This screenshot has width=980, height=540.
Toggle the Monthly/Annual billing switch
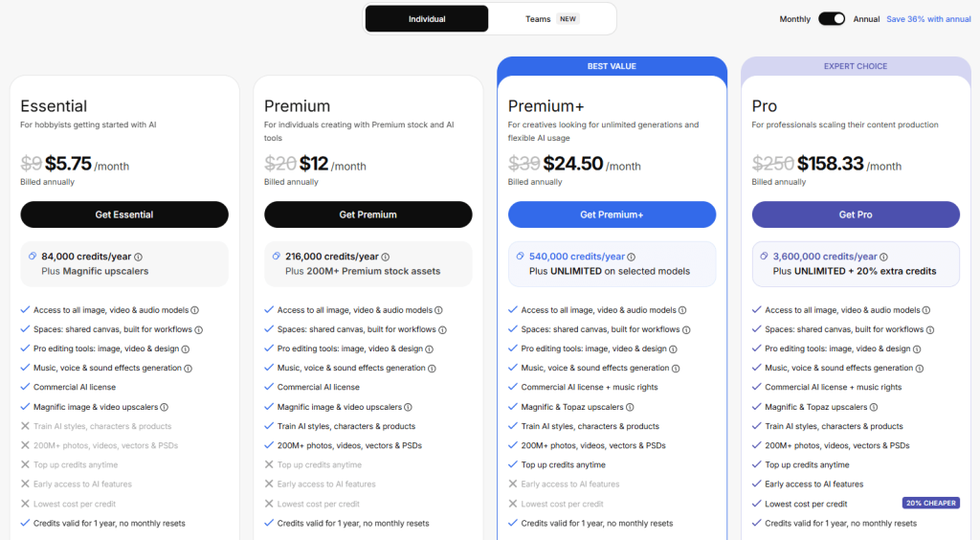(832, 19)
